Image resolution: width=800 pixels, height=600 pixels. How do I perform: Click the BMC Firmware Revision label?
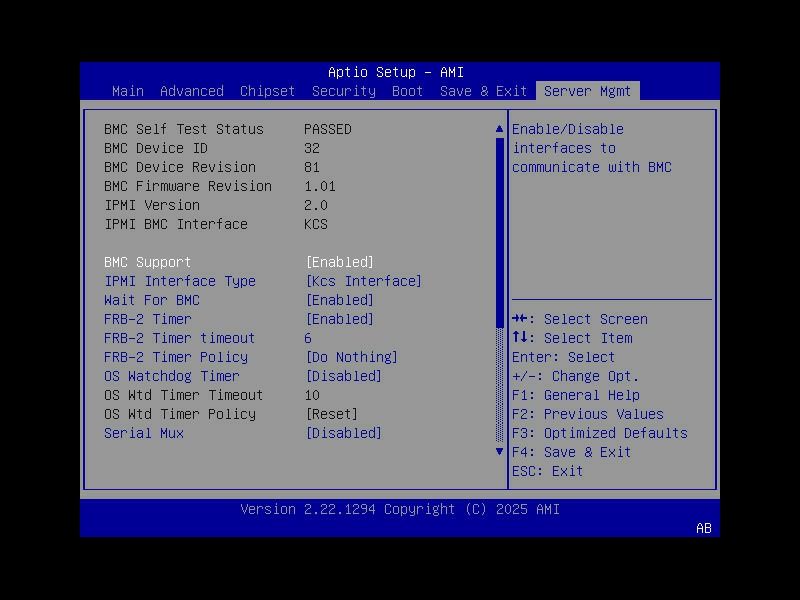[188, 186]
